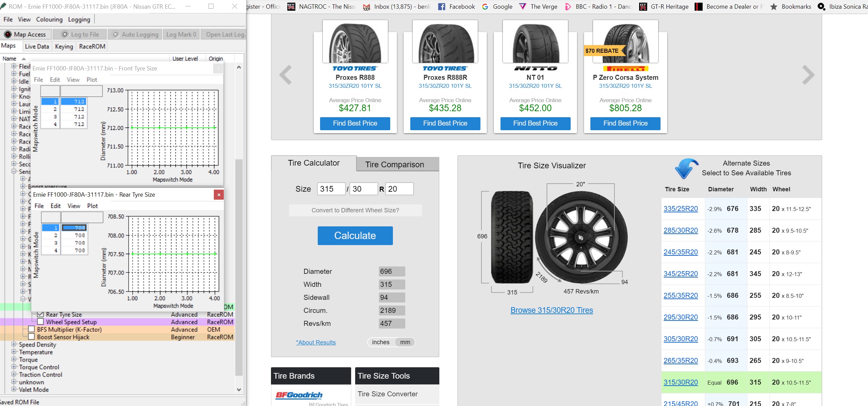
Task: Expand the Torque Control tree node
Action: click(x=14, y=367)
